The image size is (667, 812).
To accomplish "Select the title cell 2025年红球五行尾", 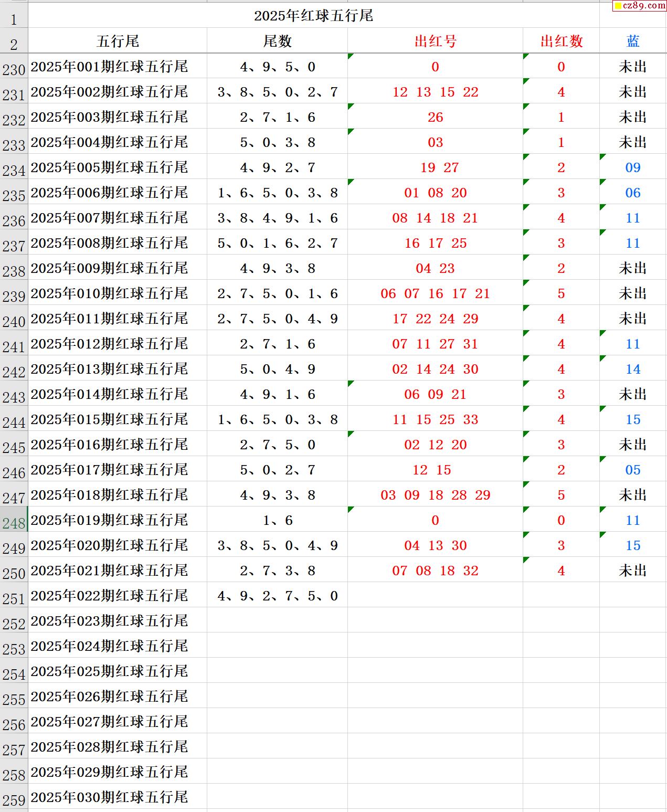I will pyautogui.click(x=313, y=16).
